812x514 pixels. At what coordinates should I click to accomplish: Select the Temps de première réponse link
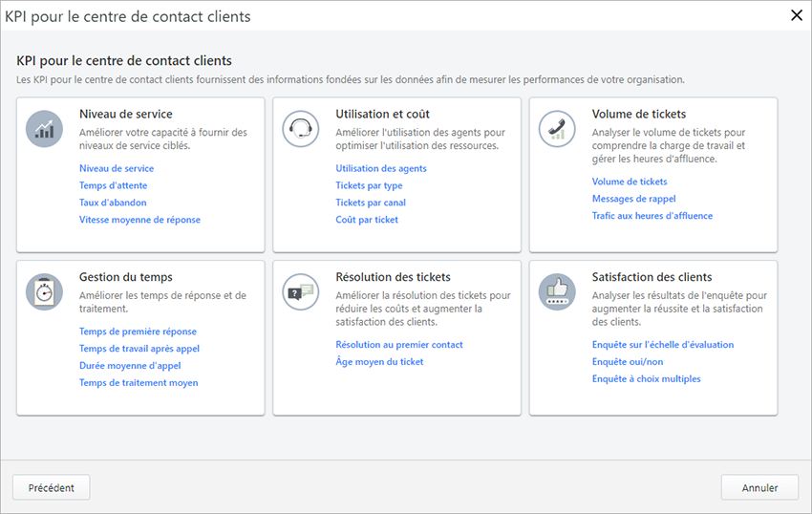tap(138, 332)
